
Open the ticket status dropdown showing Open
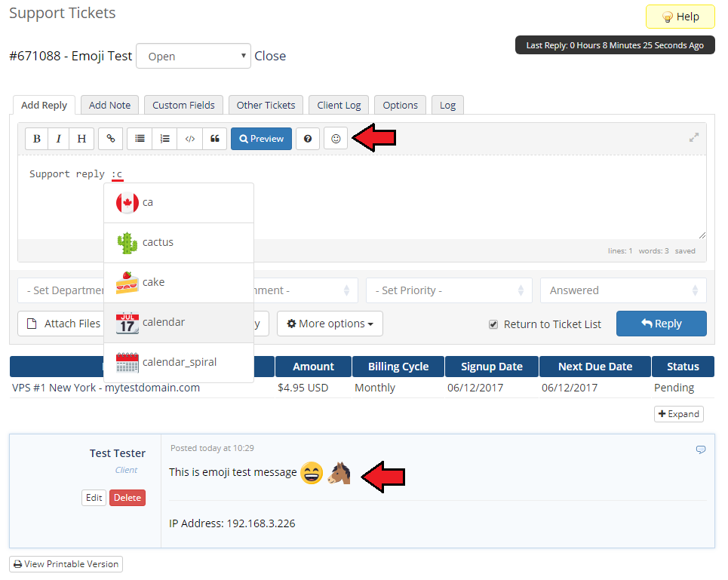tap(193, 56)
